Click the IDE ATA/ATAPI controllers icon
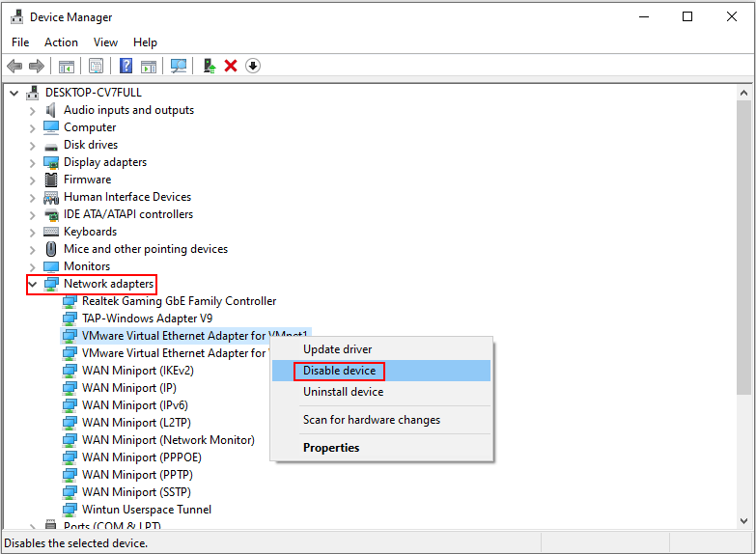Screen dimensions: 756x554 click(x=51, y=214)
